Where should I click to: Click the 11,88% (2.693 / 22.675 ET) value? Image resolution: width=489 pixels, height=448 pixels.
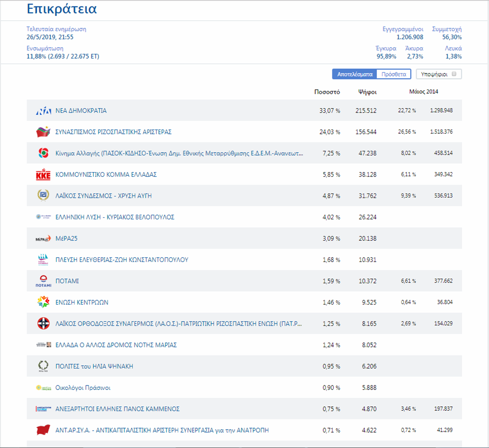[x=62, y=57]
